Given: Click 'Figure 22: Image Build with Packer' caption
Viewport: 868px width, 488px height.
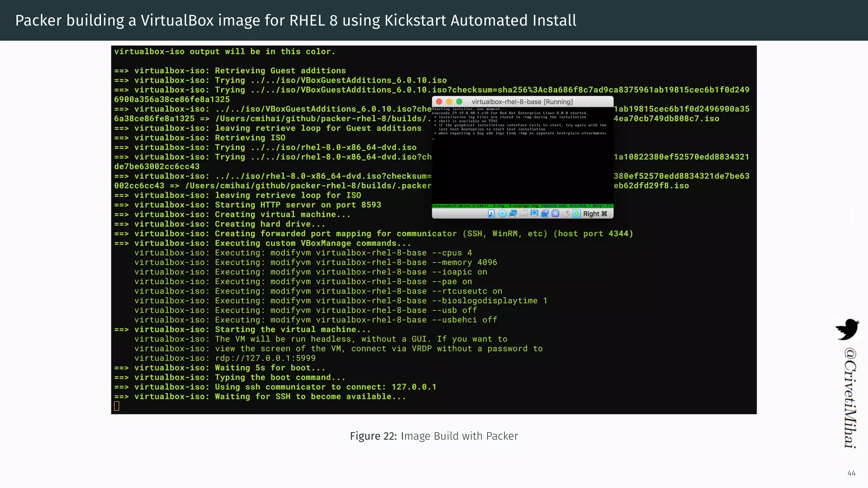Looking at the screenshot, I should coord(434,436).
